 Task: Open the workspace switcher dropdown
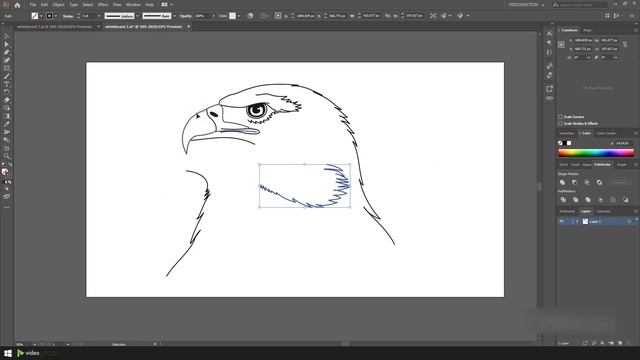[526, 5]
